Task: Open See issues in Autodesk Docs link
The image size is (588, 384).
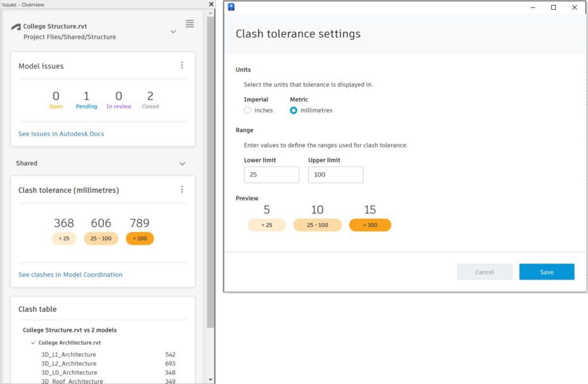Action: (x=61, y=134)
